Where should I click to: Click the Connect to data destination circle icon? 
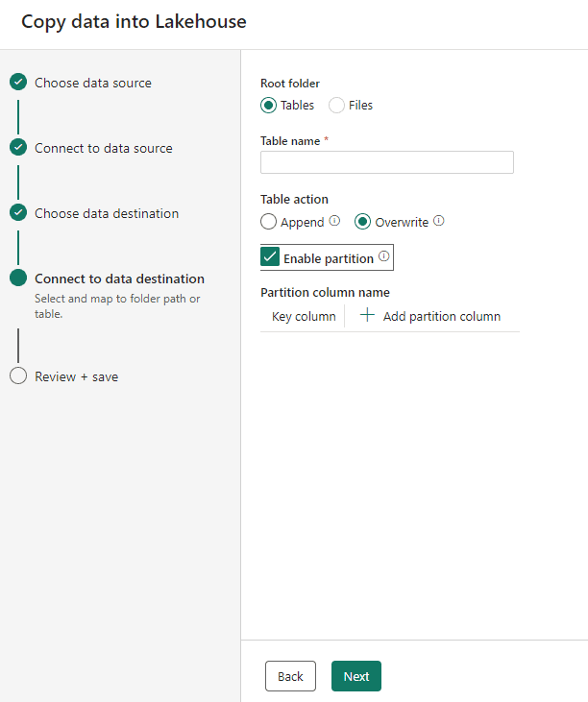coord(18,278)
